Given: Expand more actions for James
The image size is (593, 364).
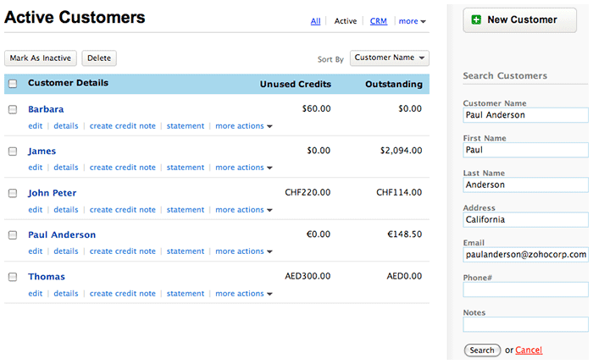Looking at the screenshot, I should tap(244, 168).
